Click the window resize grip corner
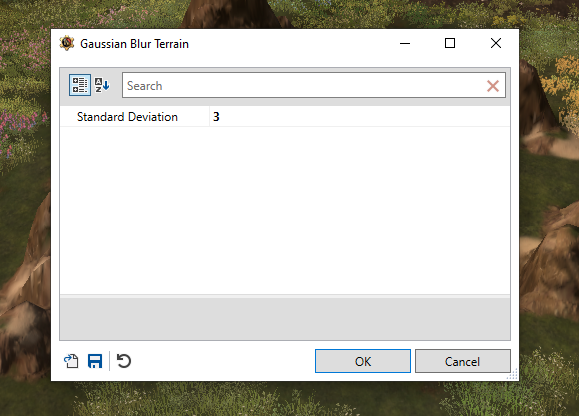This screenshot has height=416, width=579. click(x=513, y=375)
